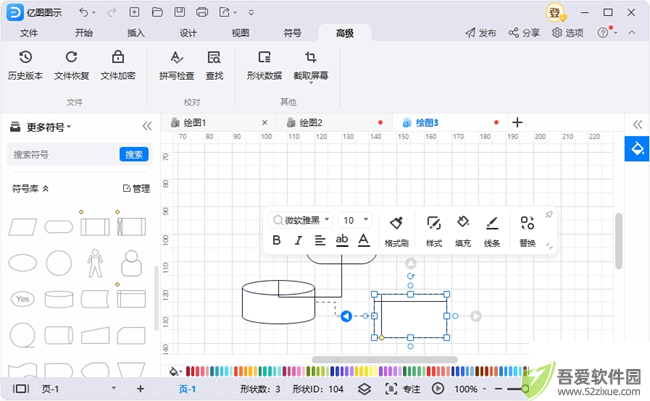This screenshot has width=650, height=401.
Task: Click the zoom out minus button
Action: point(498,389)
